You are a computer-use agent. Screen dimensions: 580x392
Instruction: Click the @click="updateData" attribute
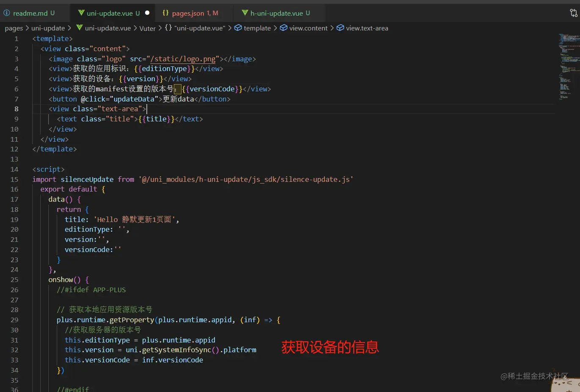pos(120,99)
